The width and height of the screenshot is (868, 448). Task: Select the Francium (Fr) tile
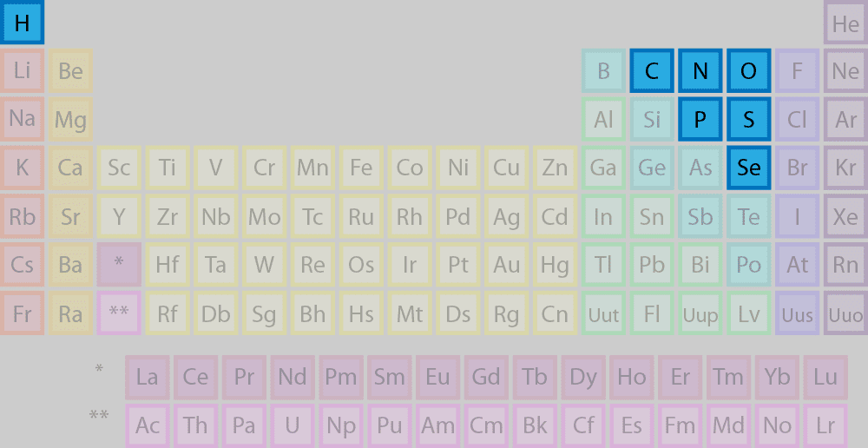pyautogui.click(x=23, y=313)
